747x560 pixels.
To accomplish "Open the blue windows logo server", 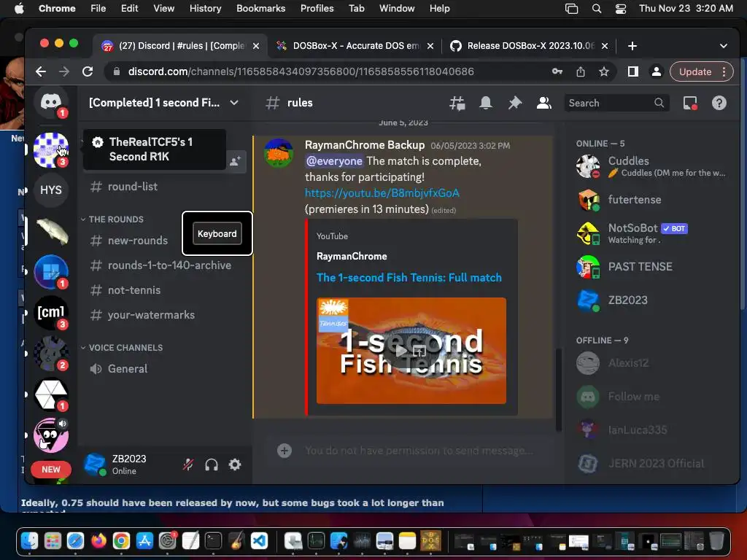I will 51,272.
